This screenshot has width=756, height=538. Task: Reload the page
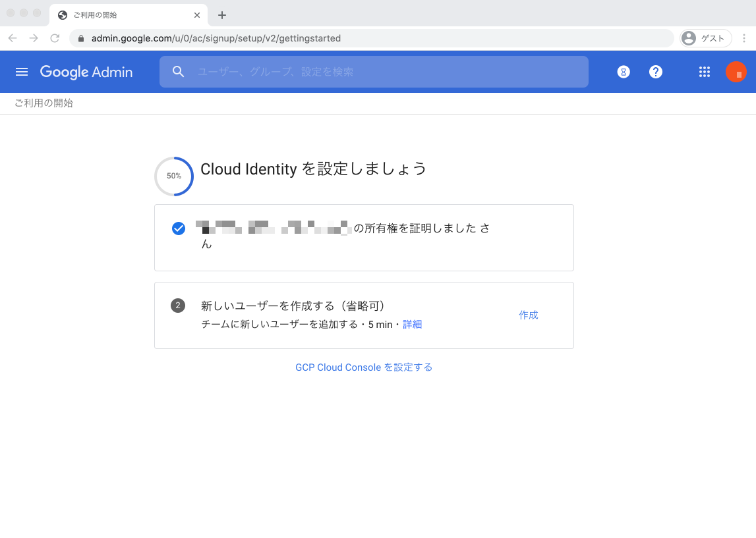[x=55, y=38]
